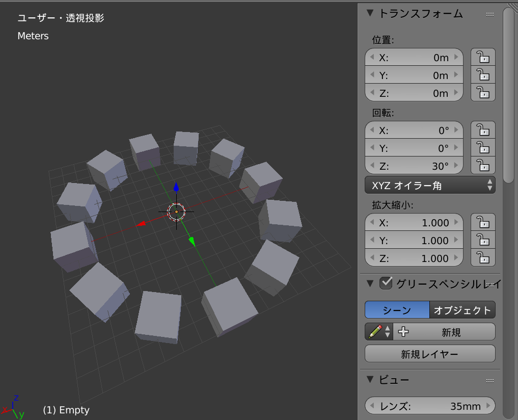This screenshot has width=518, height=420.
Task: Click the 新規レイヤー button
Action: pos(429,353)
